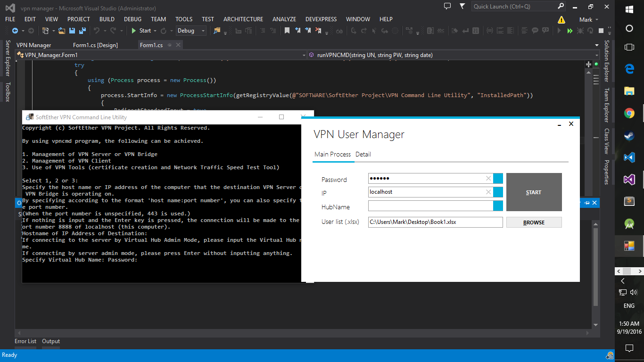Open the Error List tab
Image resolution: width=644 pixels, height=362 pixels.
(x=25, y=341)
